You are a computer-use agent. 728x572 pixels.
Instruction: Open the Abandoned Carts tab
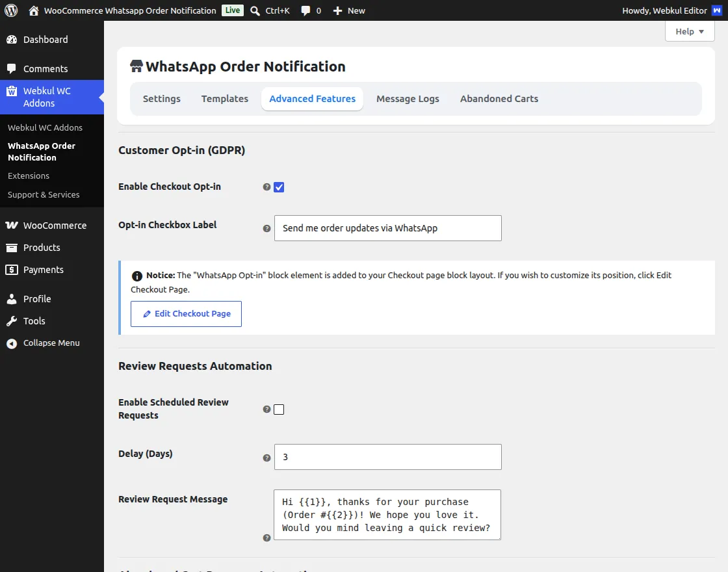499,99
